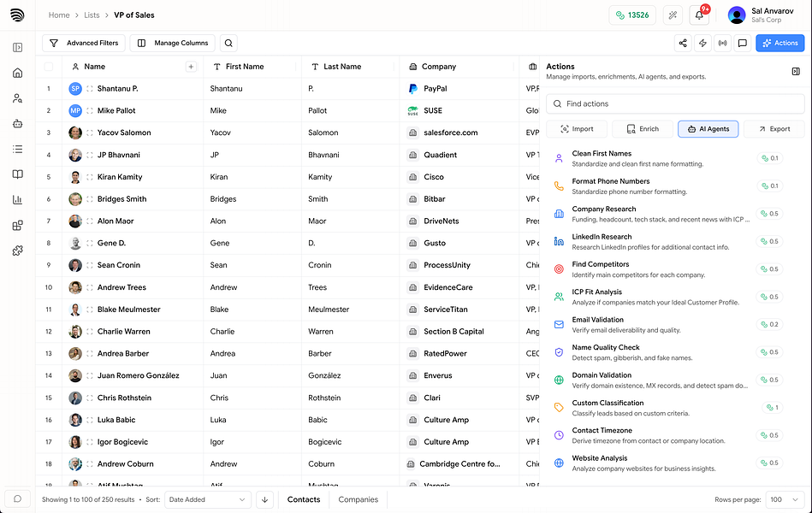Image resolution: width=812 pixels, height=513 pixels.
Task: Collapse the Actions panel with its icon
Action: (796, 72)
